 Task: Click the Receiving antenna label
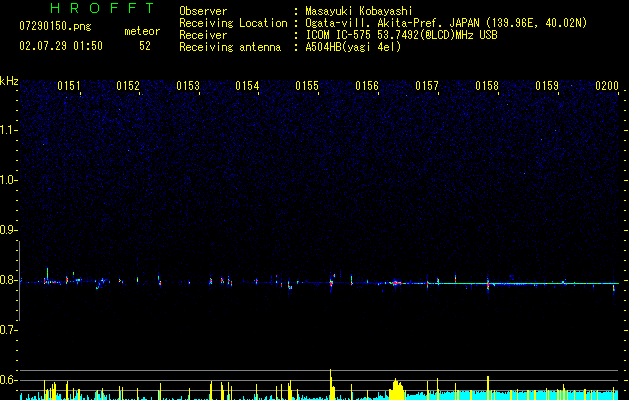230,47
